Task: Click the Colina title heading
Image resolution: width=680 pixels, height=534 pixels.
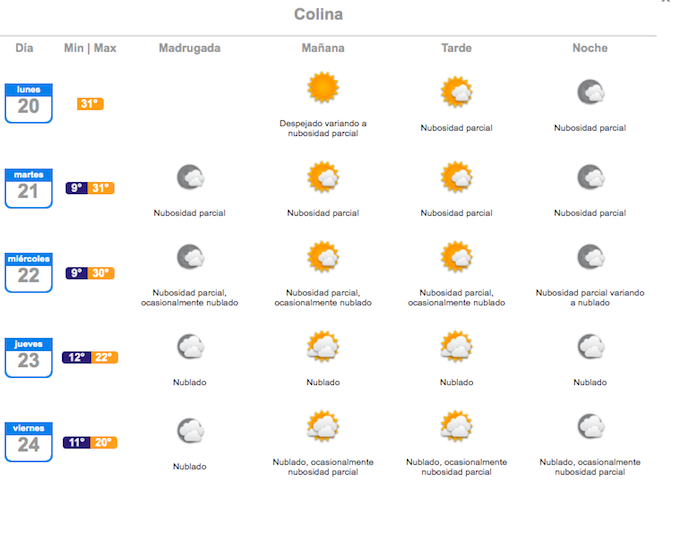Action: (x=318, y=14)
